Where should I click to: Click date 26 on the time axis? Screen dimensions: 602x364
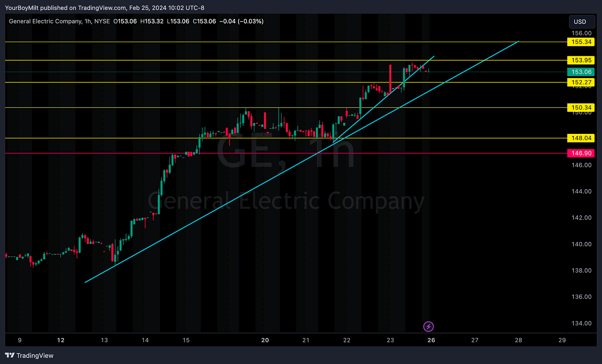[x=431, y=340]
